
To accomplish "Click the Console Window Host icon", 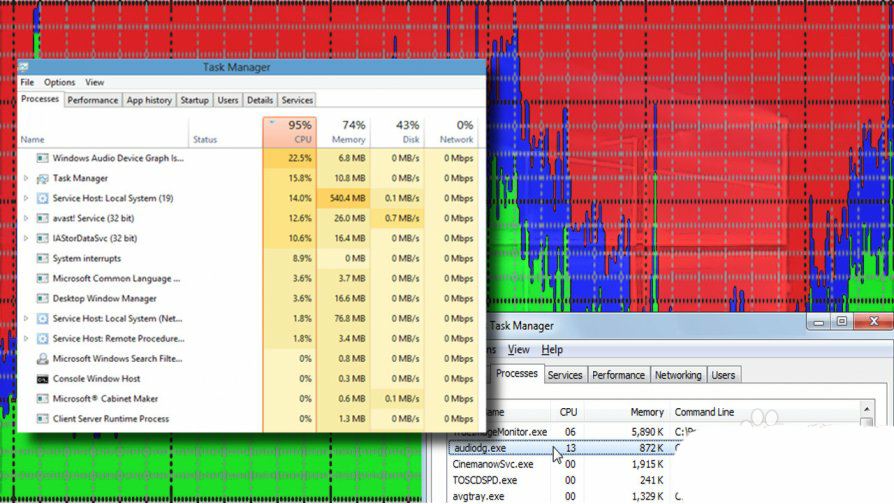I will [x=42, y=379].
